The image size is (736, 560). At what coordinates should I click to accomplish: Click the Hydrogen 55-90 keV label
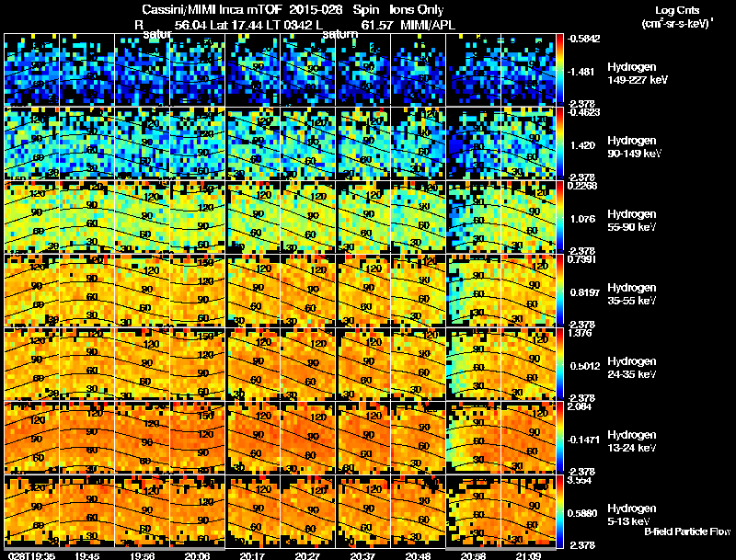click(x=631, y=220)
